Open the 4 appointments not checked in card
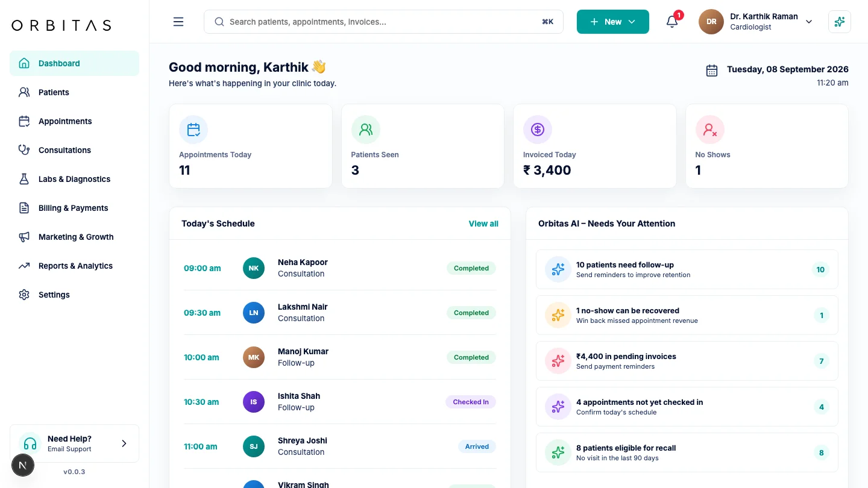 687,407
